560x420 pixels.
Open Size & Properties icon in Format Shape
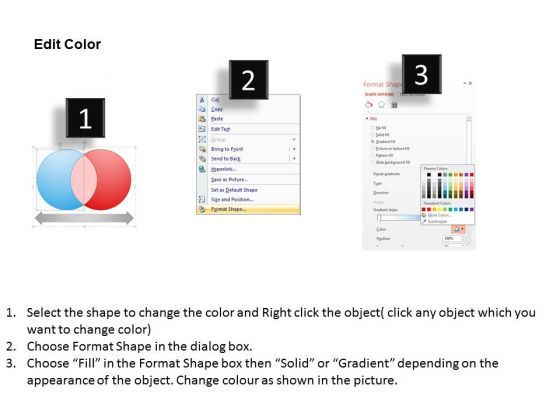[394, 105]
